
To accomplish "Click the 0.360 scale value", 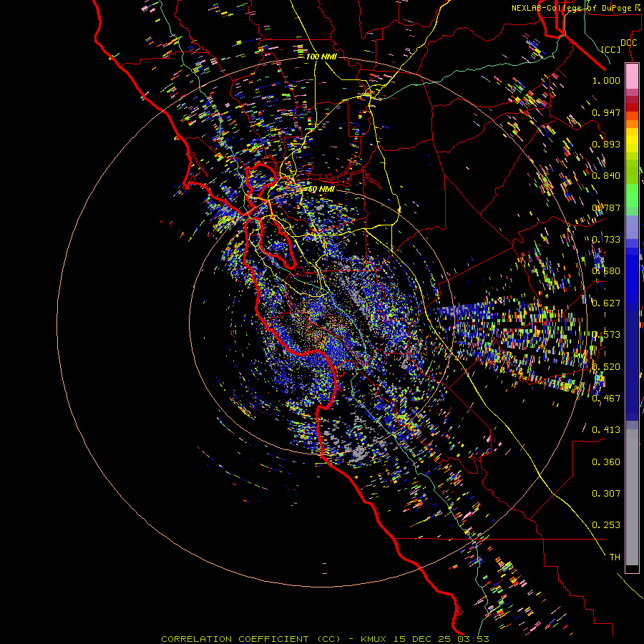I will 606,462.
